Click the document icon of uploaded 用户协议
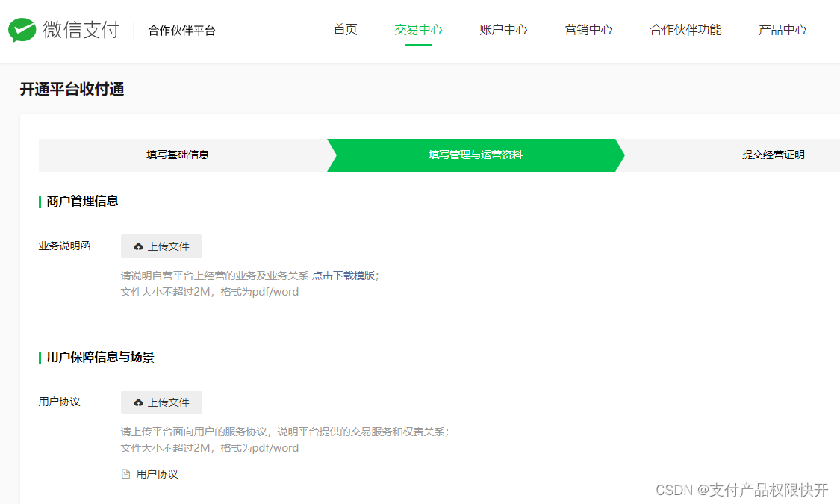The image size is (840, 504). [x=126, y=474]
